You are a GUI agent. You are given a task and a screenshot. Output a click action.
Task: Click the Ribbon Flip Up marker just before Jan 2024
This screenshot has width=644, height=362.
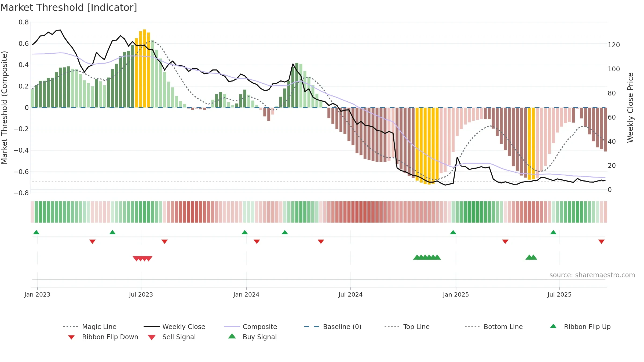[x=245, y=232]
